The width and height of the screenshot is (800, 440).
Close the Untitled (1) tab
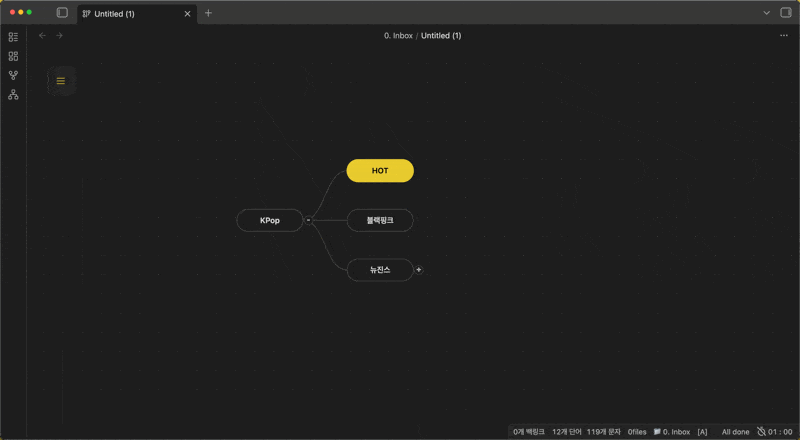(x=187, y=14)
